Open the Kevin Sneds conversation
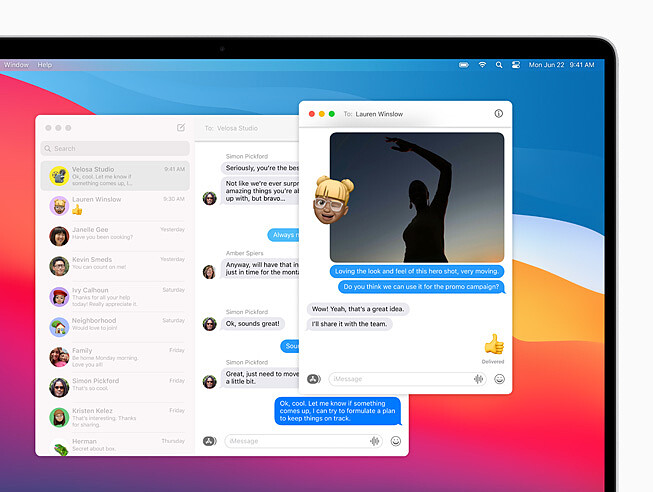The width and height of the screenshot is (653, 492). pos(115,266)
